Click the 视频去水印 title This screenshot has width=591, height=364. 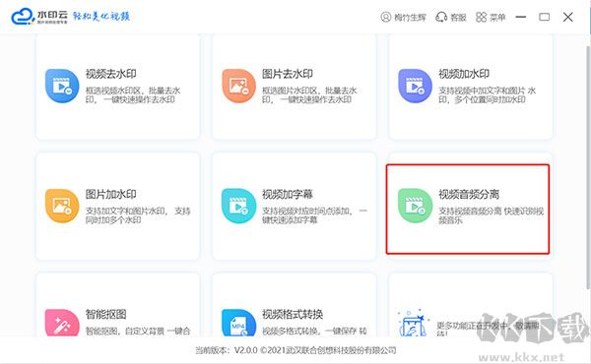[x=110, y=74]
